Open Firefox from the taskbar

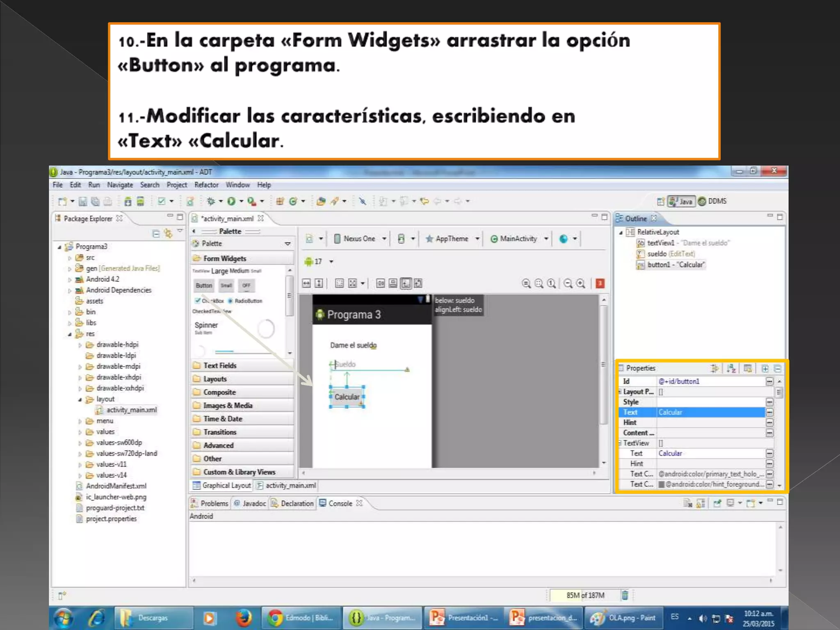244,617
